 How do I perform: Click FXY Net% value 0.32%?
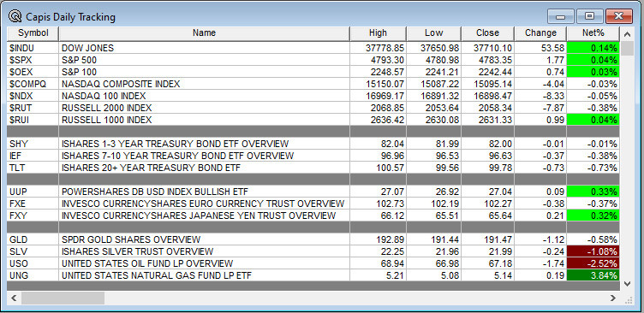[593, 216]
